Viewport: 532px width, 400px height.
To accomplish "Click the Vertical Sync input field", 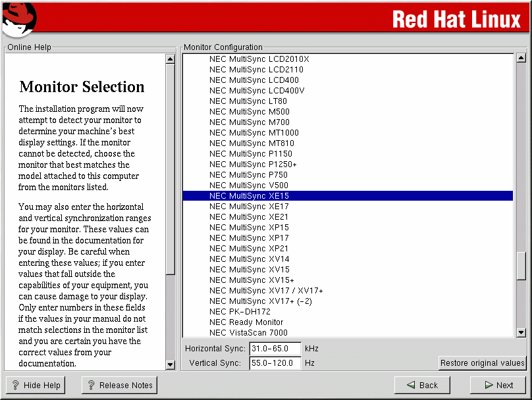I will click(275, 363).
